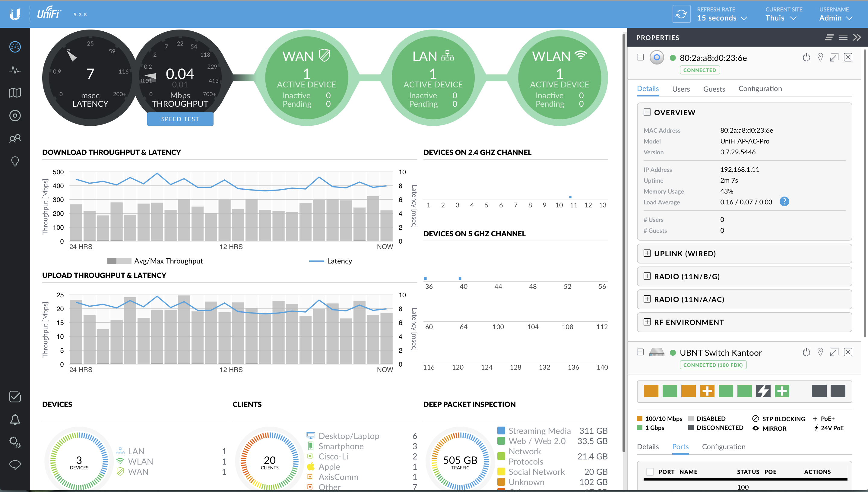Collapse the Overview section
Viewport: 868px width, 492px height.
pyautogui.click(x=647, y=112)
